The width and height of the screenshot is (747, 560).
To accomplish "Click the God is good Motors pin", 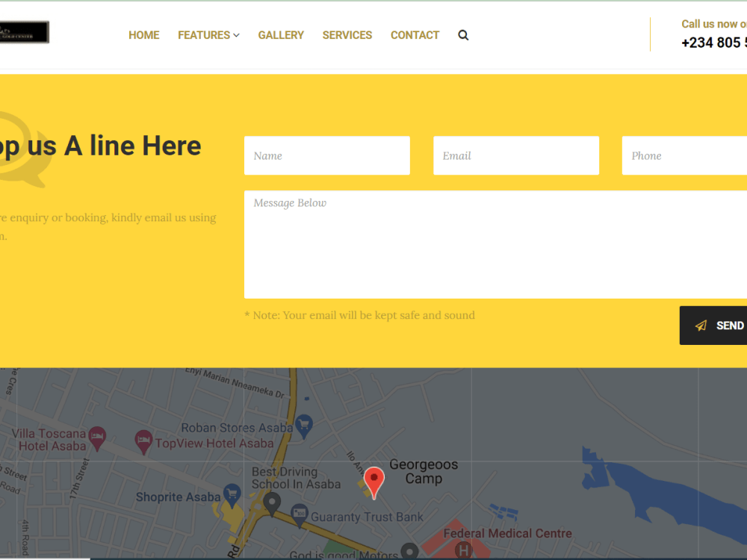I will click(x=409, y=552).
